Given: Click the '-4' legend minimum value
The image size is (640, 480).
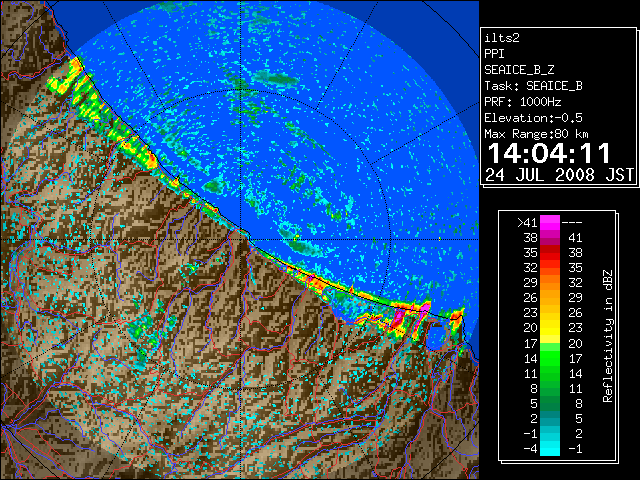Looking at the screenshot, I should point(530,449).
